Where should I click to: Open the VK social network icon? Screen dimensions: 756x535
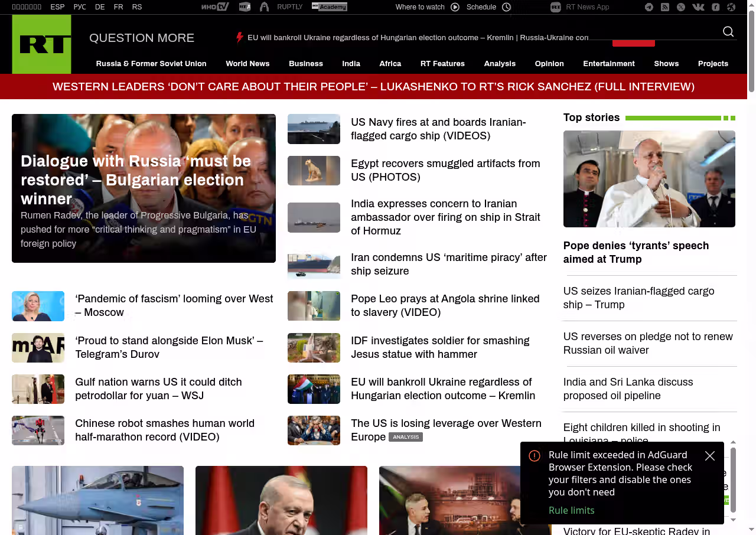[698, 7]
